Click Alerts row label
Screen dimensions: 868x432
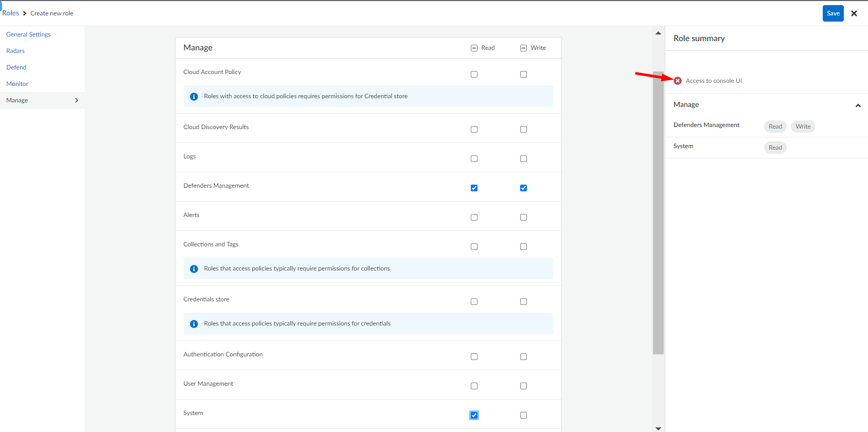191,215
